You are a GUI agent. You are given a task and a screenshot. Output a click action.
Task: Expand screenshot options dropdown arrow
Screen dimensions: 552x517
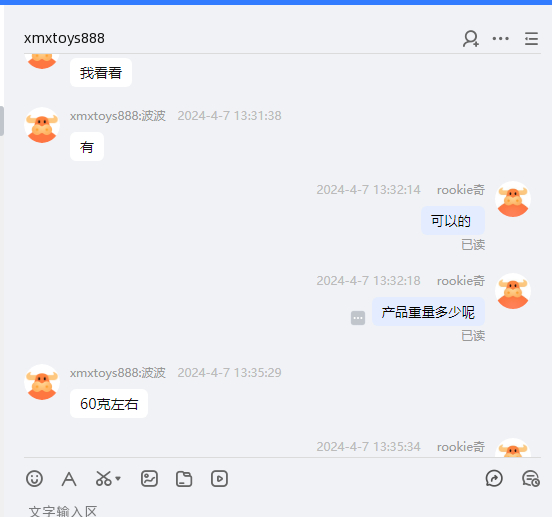coord(118,479)
